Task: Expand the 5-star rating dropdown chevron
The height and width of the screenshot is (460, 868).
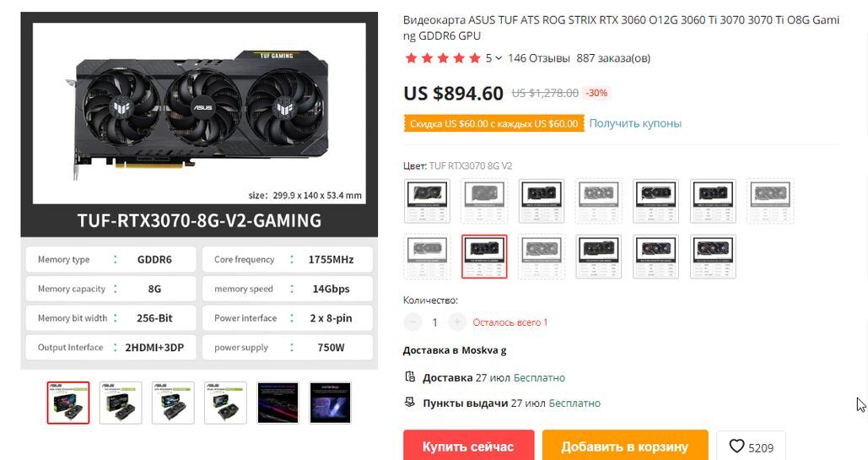Action: point(499,58)
